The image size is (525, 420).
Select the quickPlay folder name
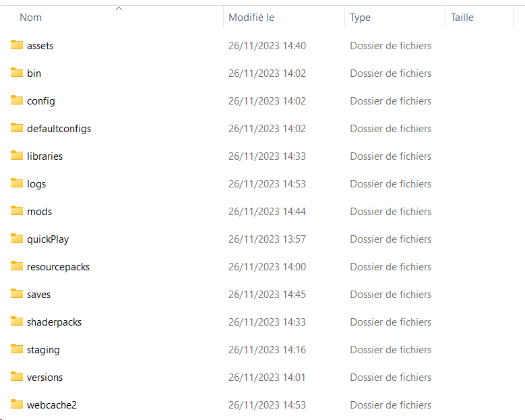[x=48, y=239]
